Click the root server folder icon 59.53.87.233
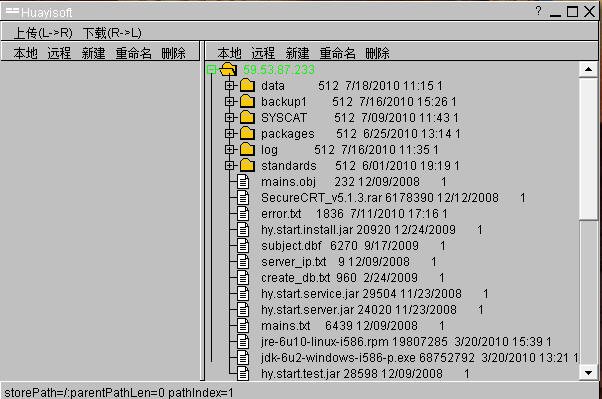This screenshot has height=399, width=602. [228, 70]
